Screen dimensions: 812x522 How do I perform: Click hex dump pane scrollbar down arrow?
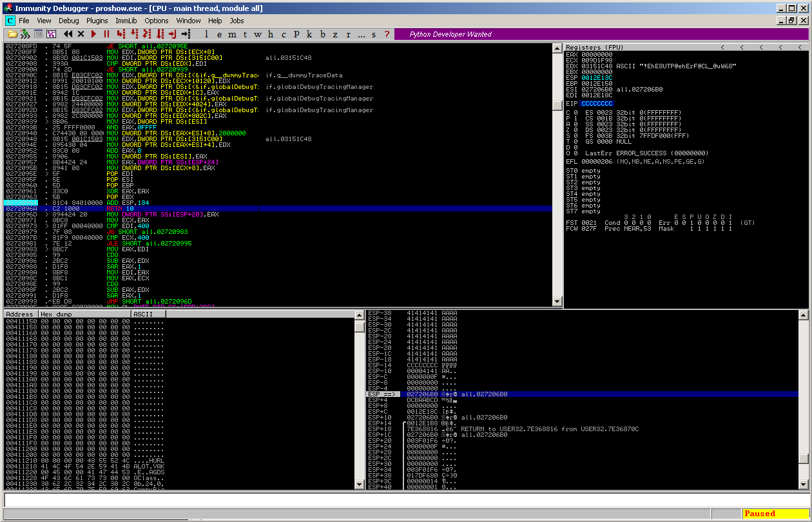[360, 484]
